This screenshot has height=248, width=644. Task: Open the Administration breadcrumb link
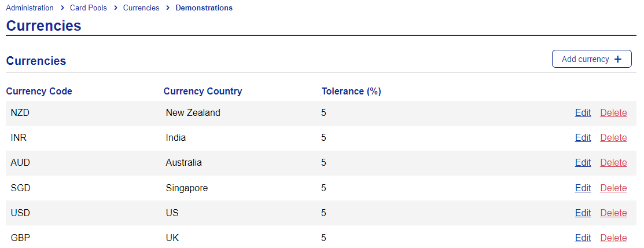pos(30,8)
